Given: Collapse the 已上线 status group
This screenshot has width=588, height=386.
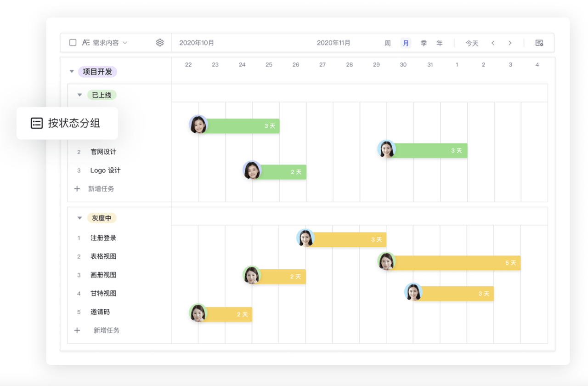Looking at the screenshot, I should pyautogui.click(x=79, y=95).
